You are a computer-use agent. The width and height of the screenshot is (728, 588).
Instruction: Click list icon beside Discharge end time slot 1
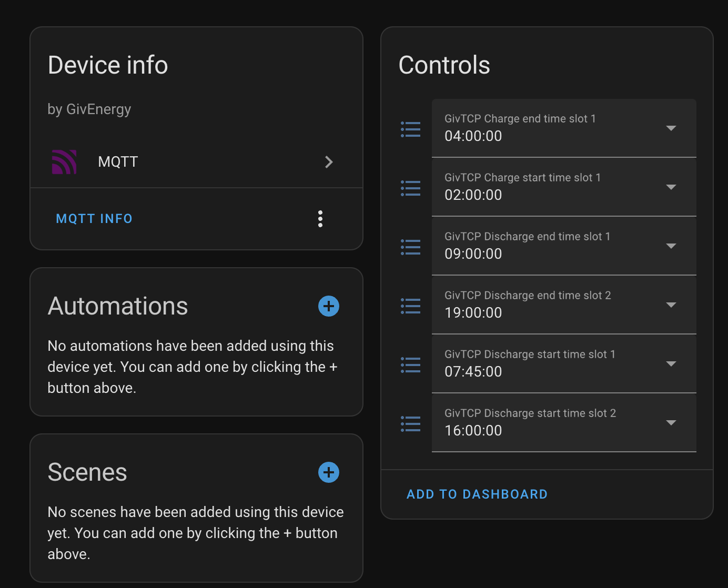pos(410,247)
